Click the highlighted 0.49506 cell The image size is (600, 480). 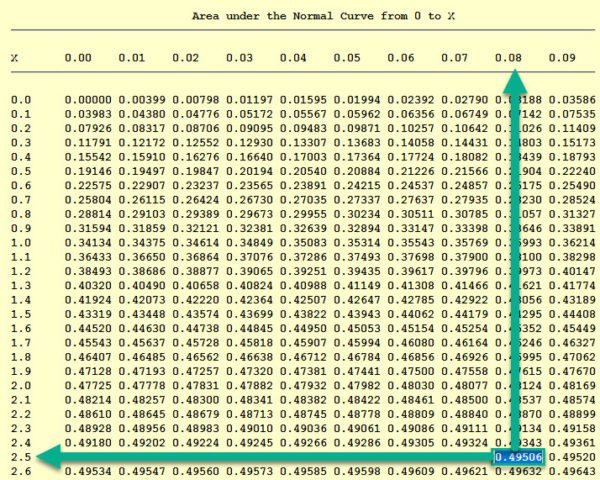point(519,457)
